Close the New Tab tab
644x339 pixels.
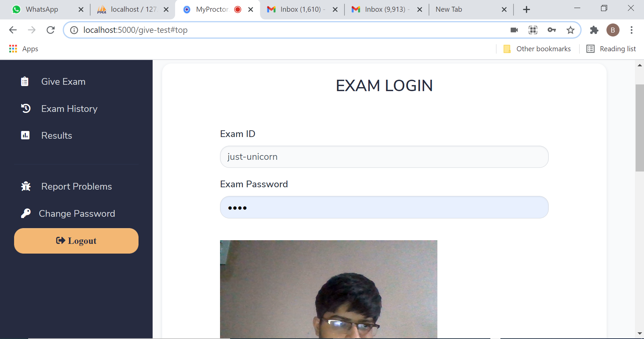tap(504, 9)
